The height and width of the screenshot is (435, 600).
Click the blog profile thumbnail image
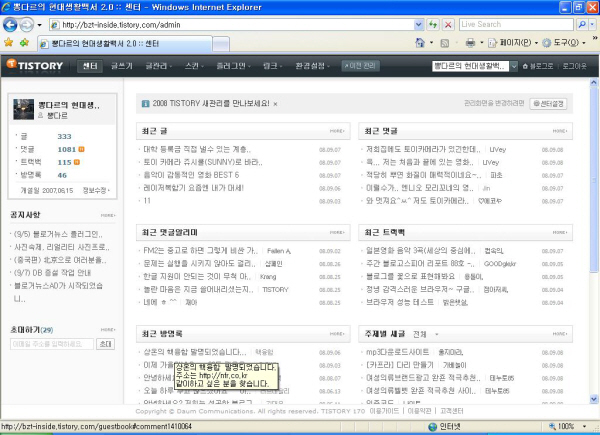coord(24,109)
